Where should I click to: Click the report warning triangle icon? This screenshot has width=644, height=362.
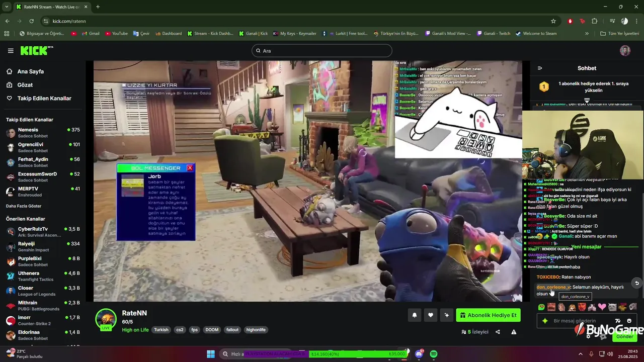coord(514,332)
